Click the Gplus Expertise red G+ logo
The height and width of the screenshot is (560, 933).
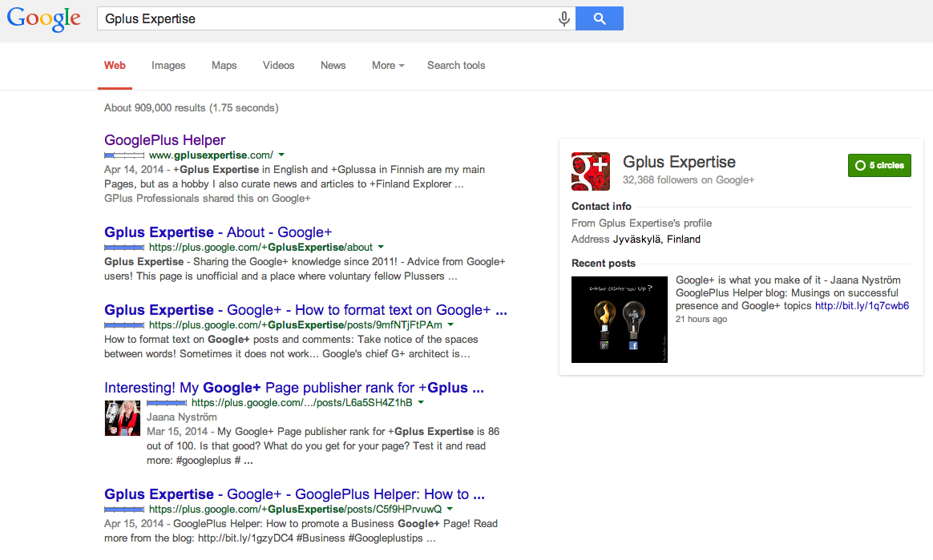point(590,171)
